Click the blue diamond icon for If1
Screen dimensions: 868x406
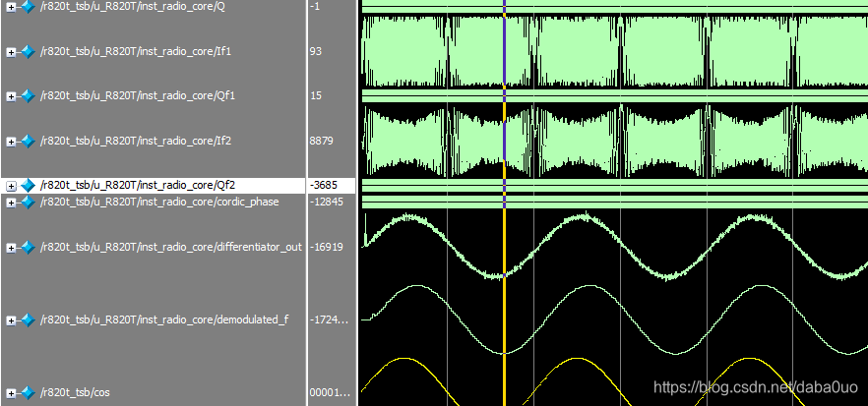click(28, 51)
